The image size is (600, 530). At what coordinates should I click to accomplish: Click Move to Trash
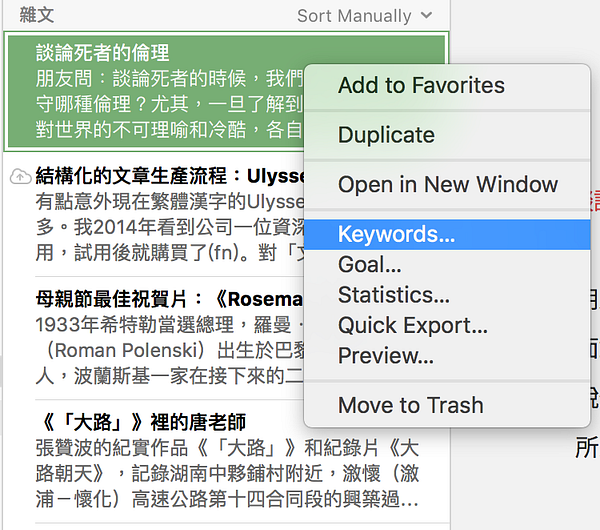[411, 405]
